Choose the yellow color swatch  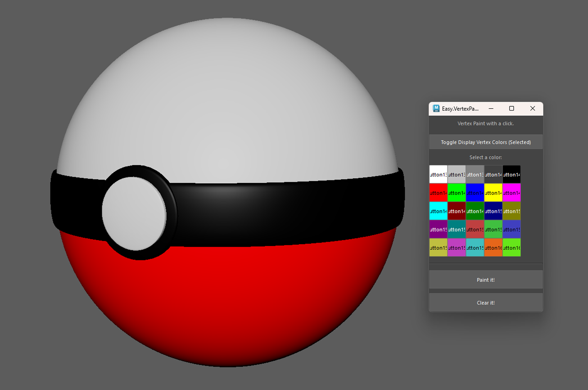[493, 193]
